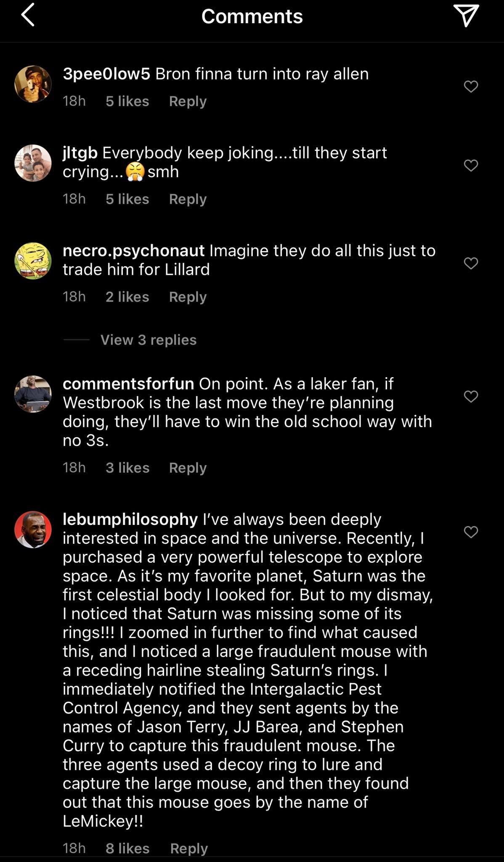Tap lebumphilosophy's profile avatar
Screen dimensions: 504x862
pyautogui.click(x=33, y=529)
